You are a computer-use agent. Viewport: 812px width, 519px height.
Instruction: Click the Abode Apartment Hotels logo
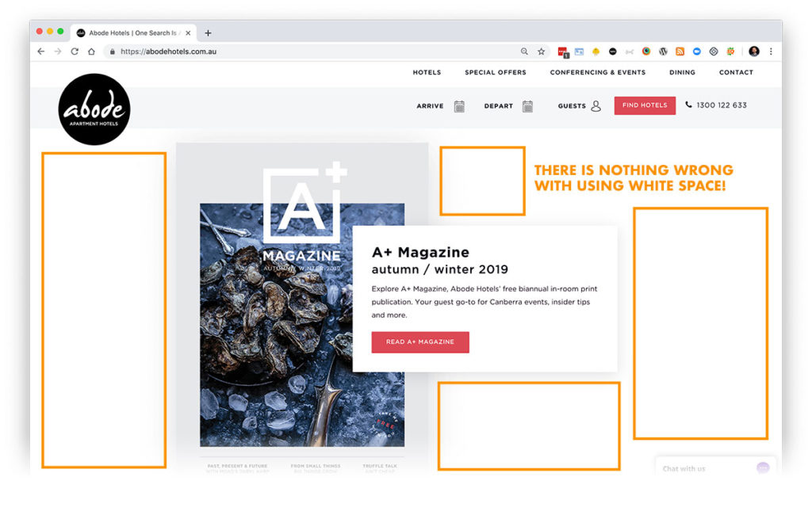pos(94,109)
